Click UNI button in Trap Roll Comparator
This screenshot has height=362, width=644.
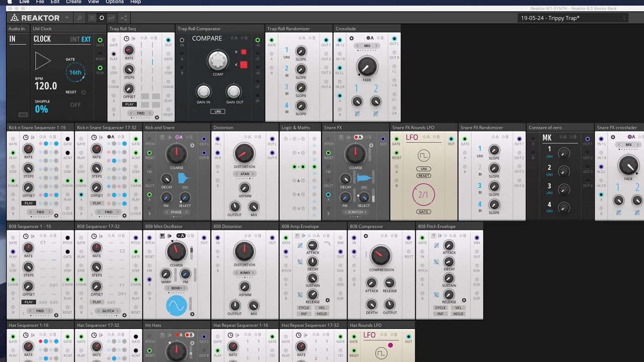(218, 112)
